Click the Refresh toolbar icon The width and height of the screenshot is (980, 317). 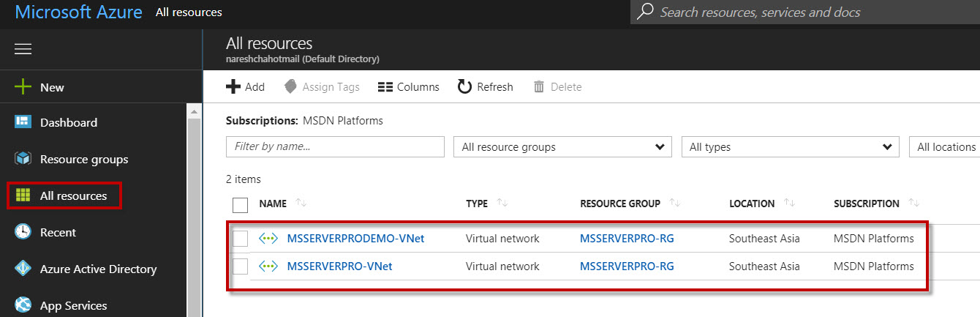(x=464, y=87)
